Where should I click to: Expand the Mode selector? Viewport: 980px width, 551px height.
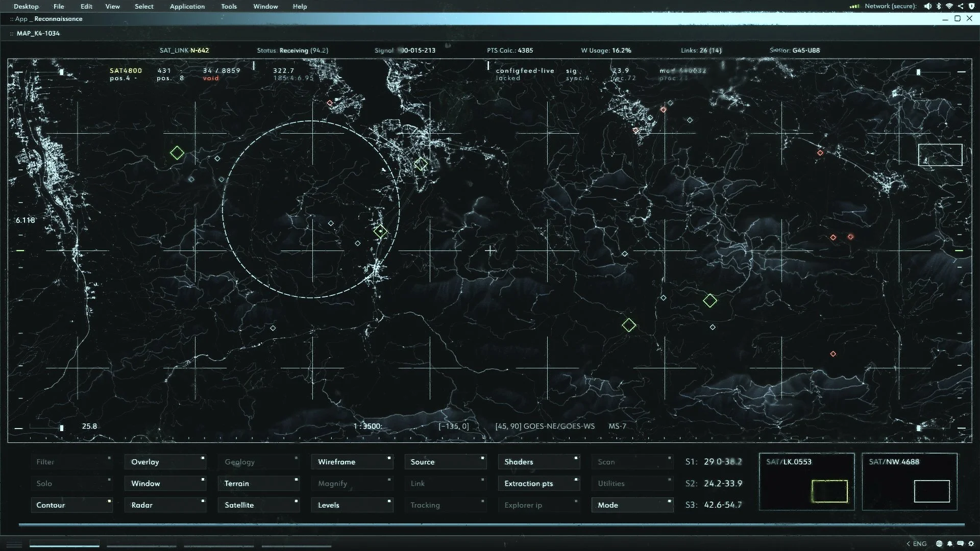coord(632,505)
